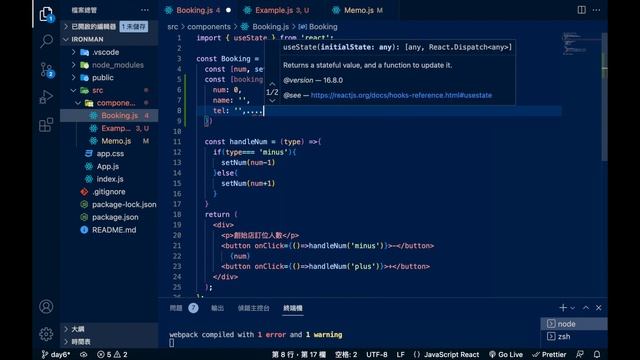640x360 pixels.
Task: Open index.js in the file tree
Action: coord(109,179)
